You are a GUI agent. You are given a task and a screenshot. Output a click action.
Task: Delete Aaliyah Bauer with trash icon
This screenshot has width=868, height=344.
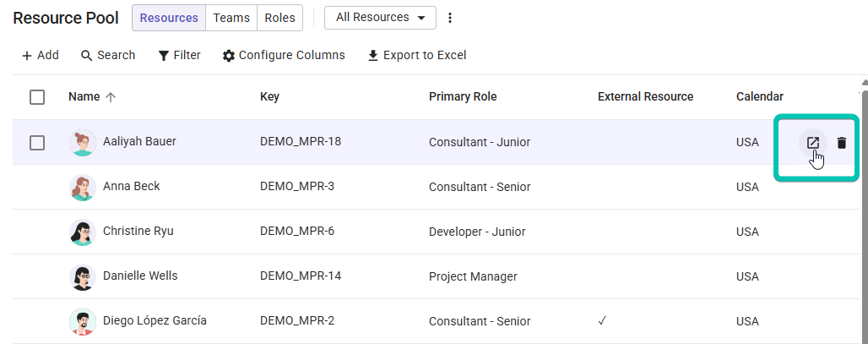(x=842, y=143)
